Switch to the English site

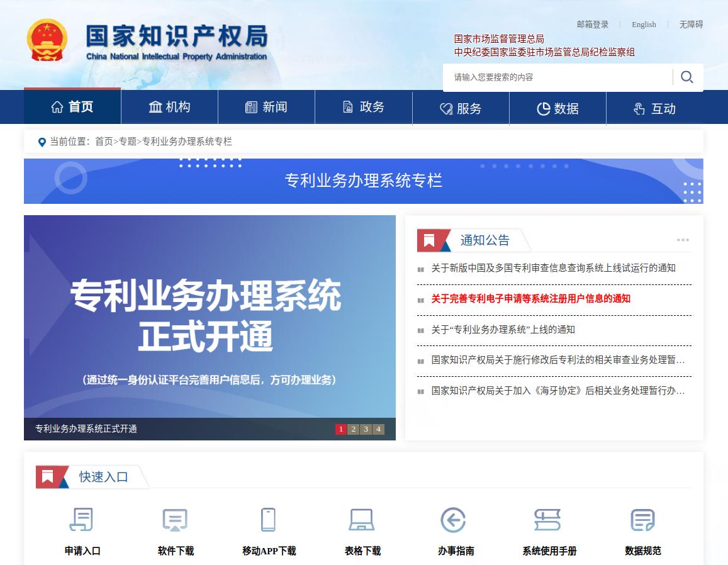coord(644,25)
